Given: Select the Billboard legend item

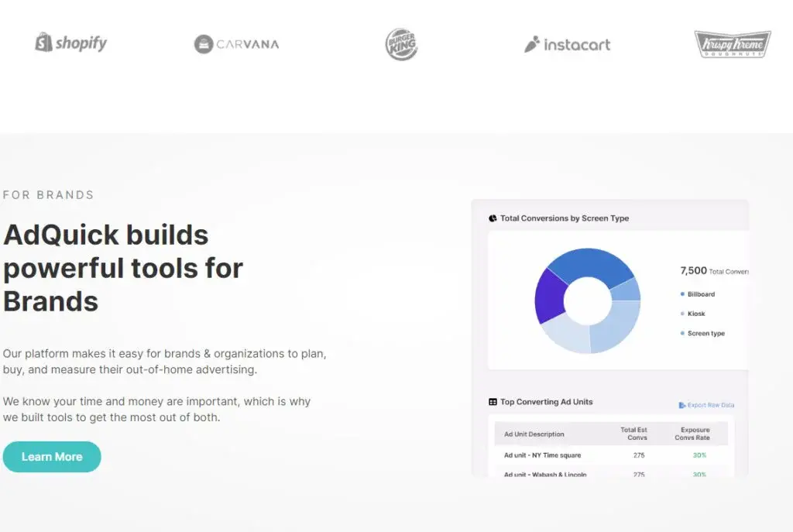Looking at the screenshot, I should coord(698,294).
